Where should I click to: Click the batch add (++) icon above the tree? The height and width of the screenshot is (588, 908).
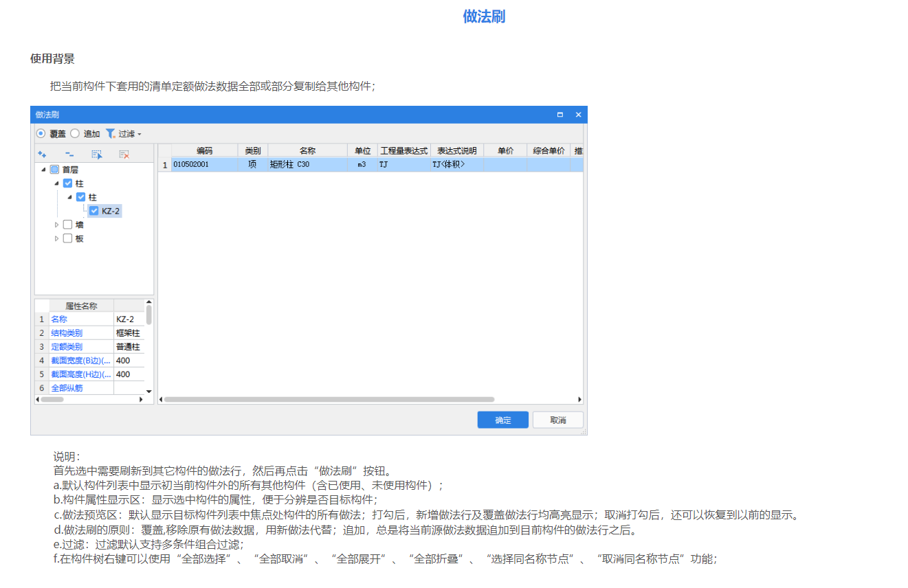43,155
